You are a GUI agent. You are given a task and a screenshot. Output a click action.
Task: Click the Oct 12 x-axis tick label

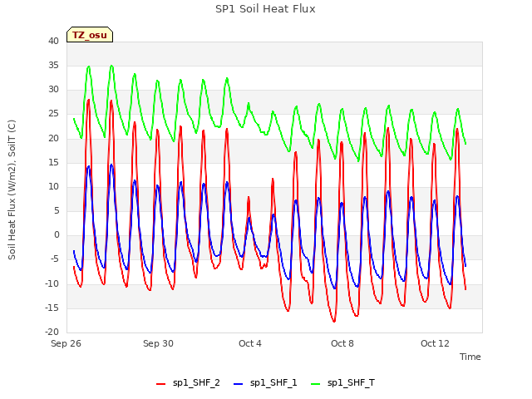tap(435, 343)
